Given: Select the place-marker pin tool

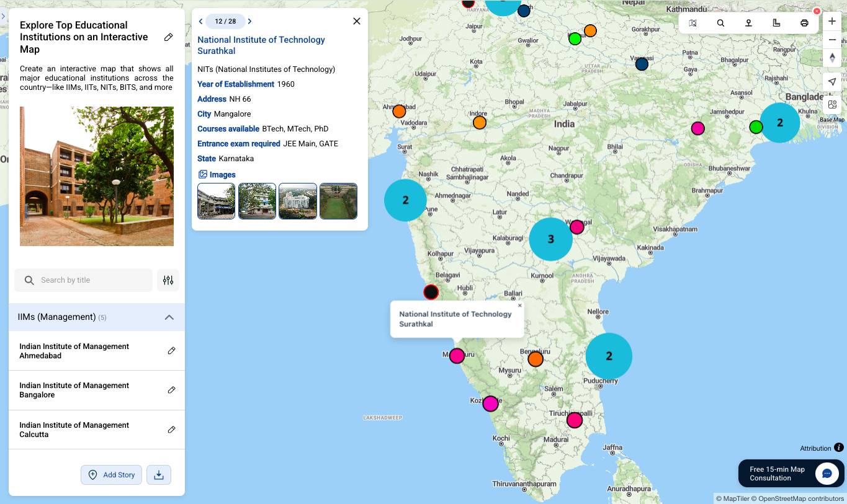Looking at the screenshot, I should coord(748,23).
